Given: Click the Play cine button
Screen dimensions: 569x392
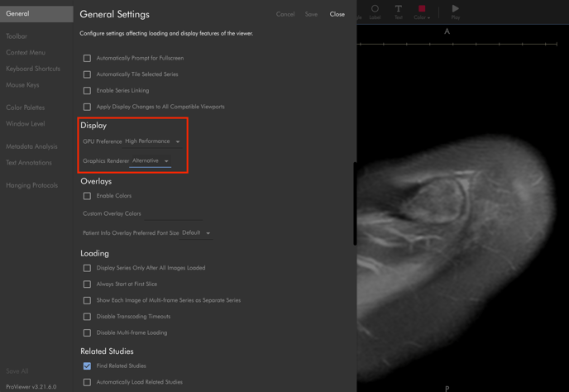Looking at the screenshot, I should tap(455, 12).
